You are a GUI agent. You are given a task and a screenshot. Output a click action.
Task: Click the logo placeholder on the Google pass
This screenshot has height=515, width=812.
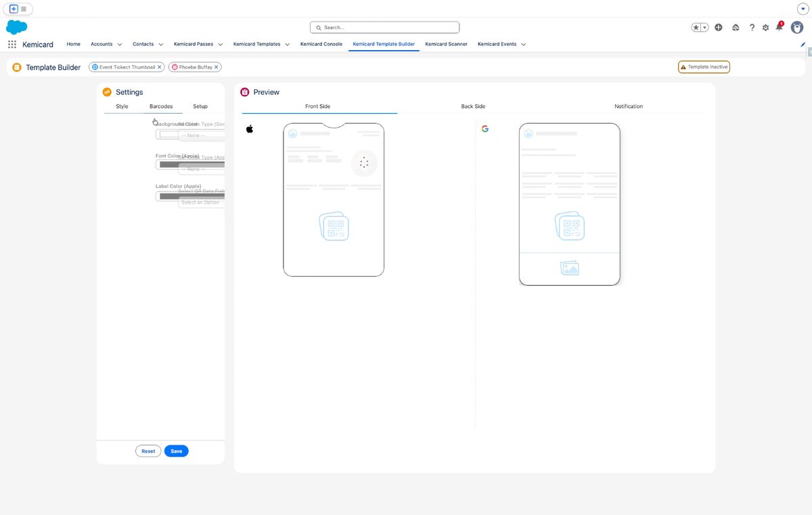click(x=528, y=134)
